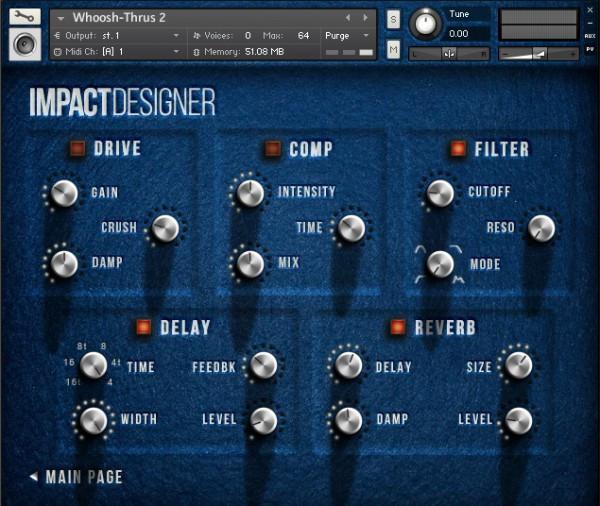Turn off the DELAY effect
Viewport: 600px width, 506px height.
click(x=143, y=327)
